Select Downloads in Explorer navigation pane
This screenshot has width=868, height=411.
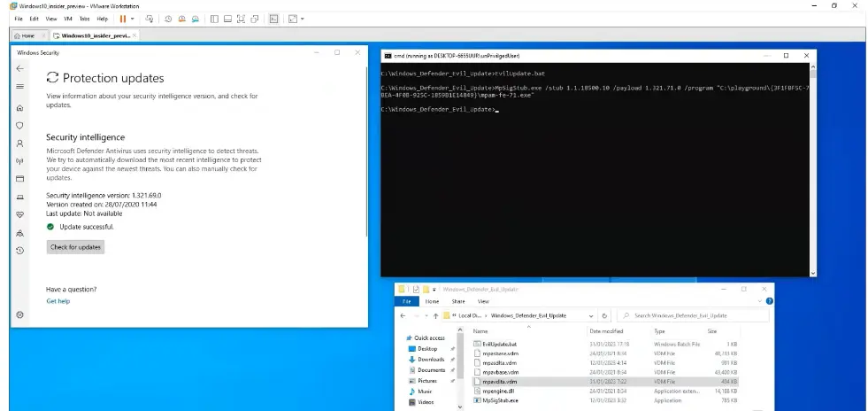coord(431,360)
